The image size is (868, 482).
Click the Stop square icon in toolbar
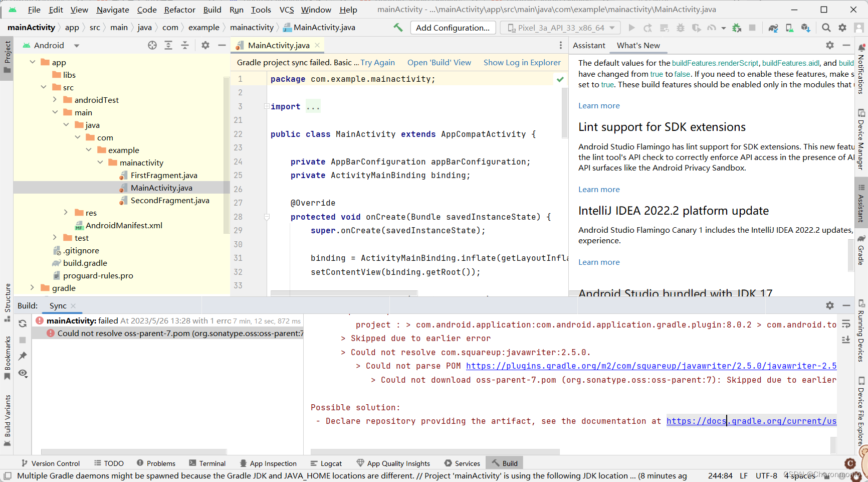click(752, 28)
